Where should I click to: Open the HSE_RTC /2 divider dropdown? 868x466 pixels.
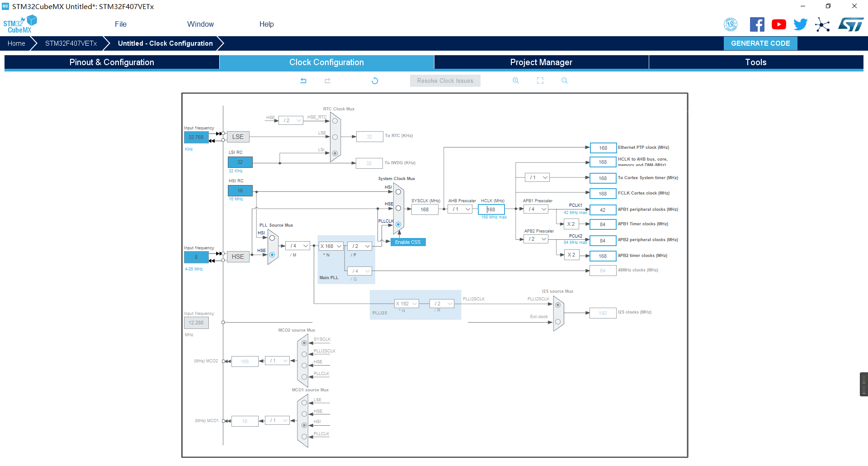coord(291,120)
